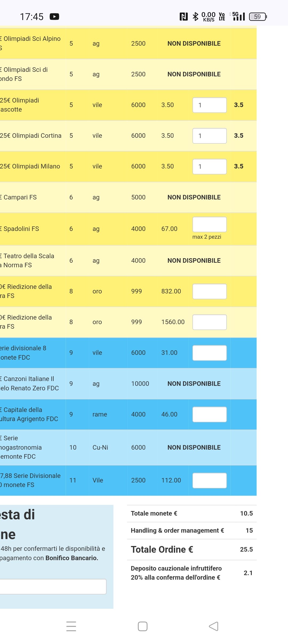The height and width of the screenshot is (644, 288).
Task: Open the recent apps menu icon
Action: pyautogui.click(x=71, y=626)
